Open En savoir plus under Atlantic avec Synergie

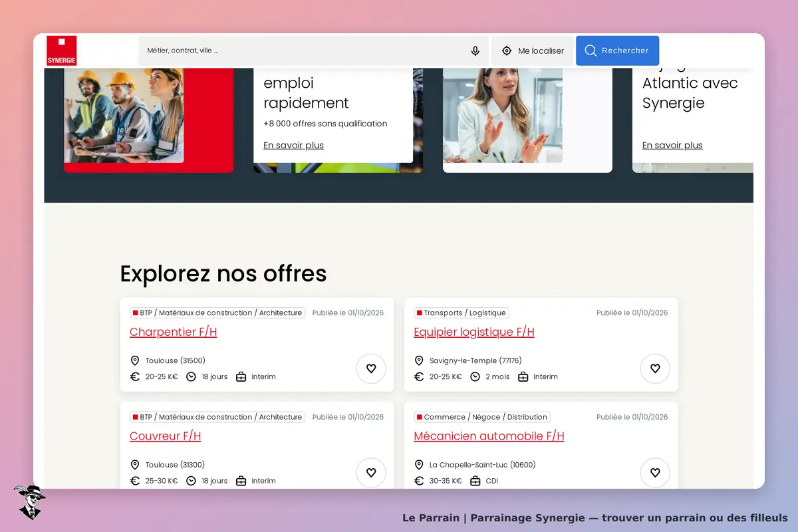pyautogui.click(x=672, y=145)
